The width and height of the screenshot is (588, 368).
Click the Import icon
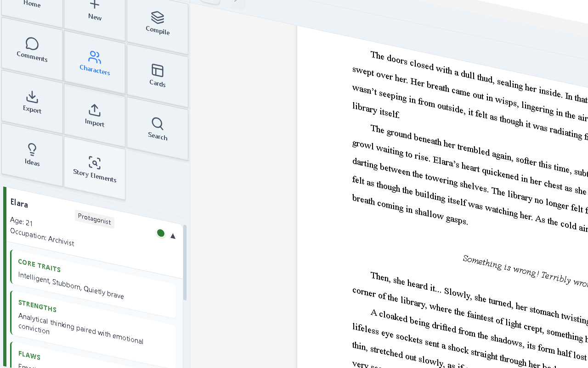tap(94, 115)
